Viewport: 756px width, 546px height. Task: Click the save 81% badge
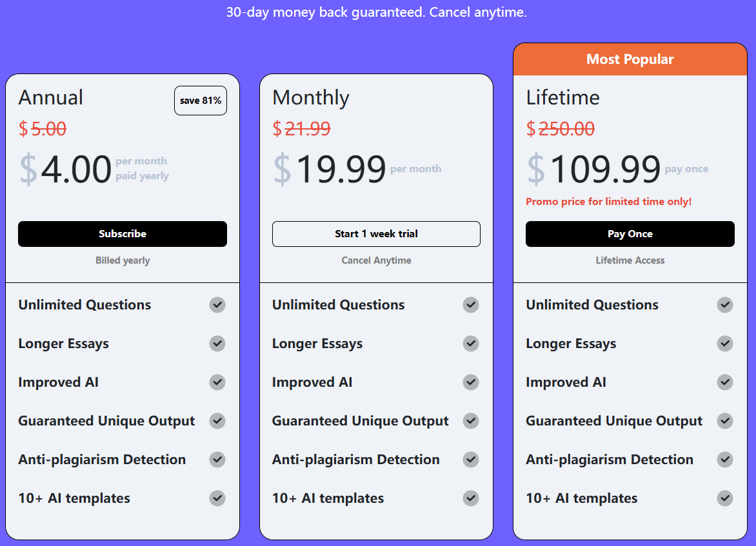coord(201,101)
